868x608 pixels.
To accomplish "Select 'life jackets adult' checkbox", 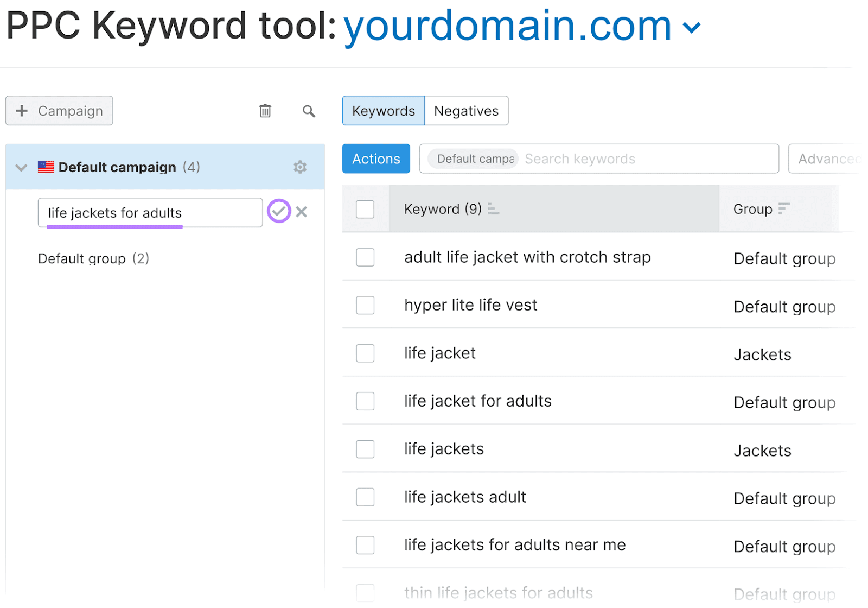I will pyautogui.click(x=365, y=497).
